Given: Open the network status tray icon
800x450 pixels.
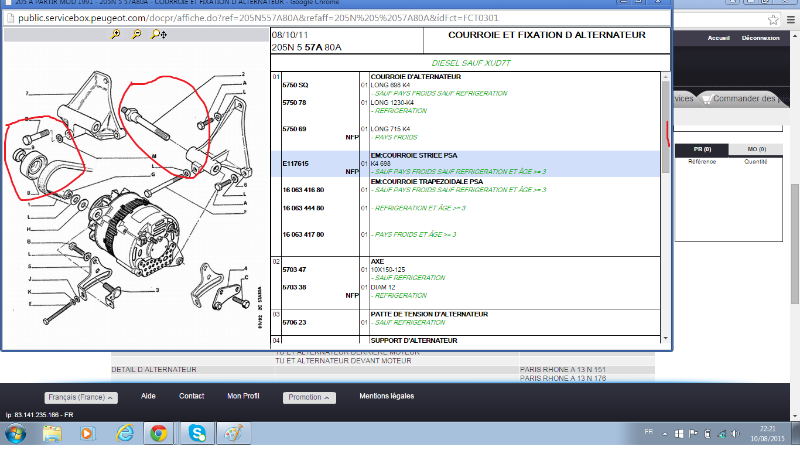Looking at the screenshot, I should [722, 434].
